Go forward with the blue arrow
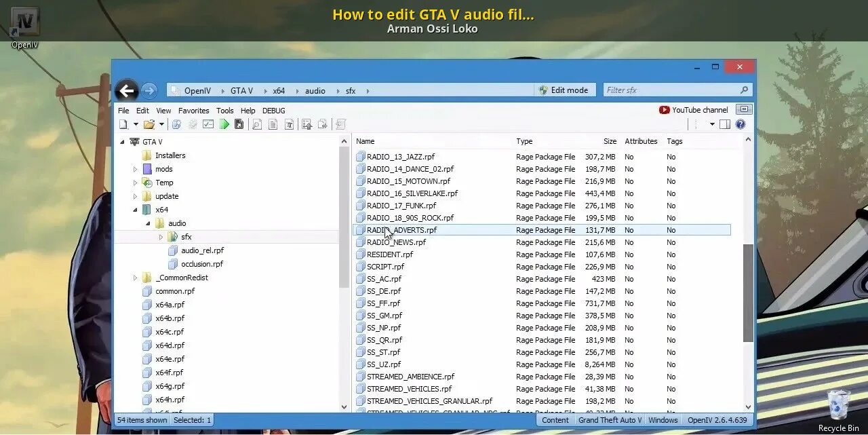 coord(149,90)
